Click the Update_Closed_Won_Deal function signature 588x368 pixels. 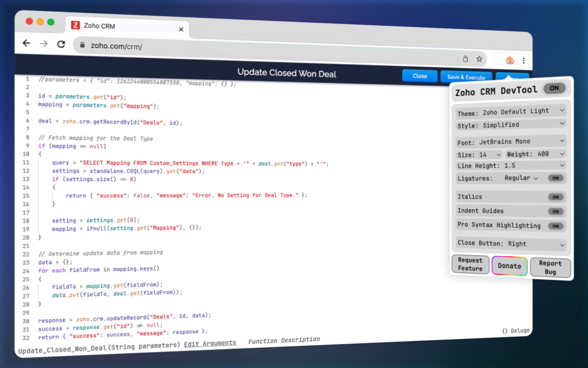(99, 348)
